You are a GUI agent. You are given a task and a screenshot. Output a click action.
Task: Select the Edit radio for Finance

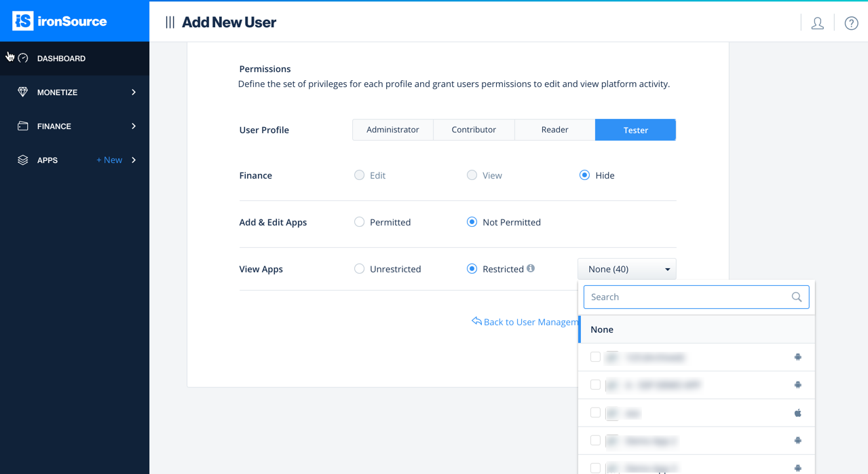click(359, 175)
